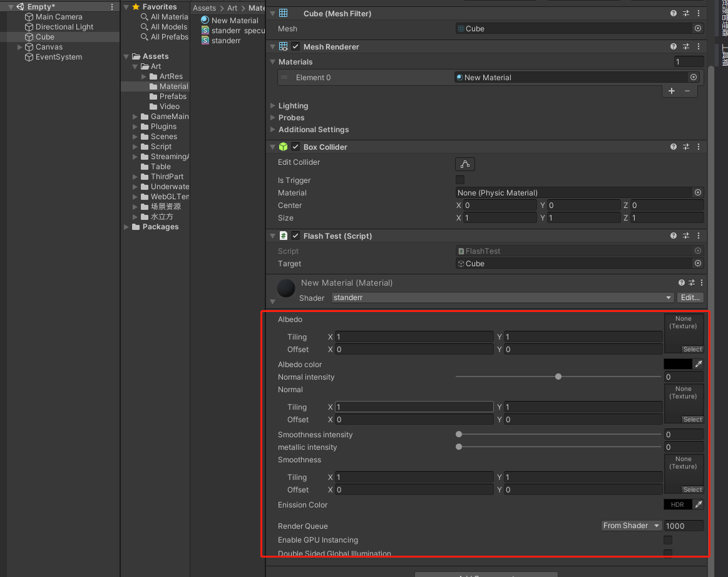
Task: Expand the Lighting section
Action: tap(293, 106)
